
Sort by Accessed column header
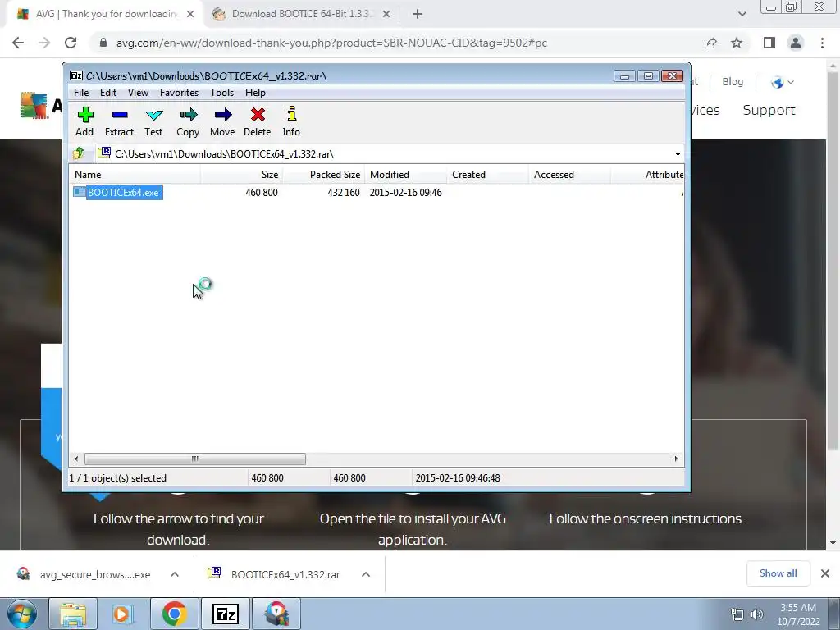(x=569, y=175)
